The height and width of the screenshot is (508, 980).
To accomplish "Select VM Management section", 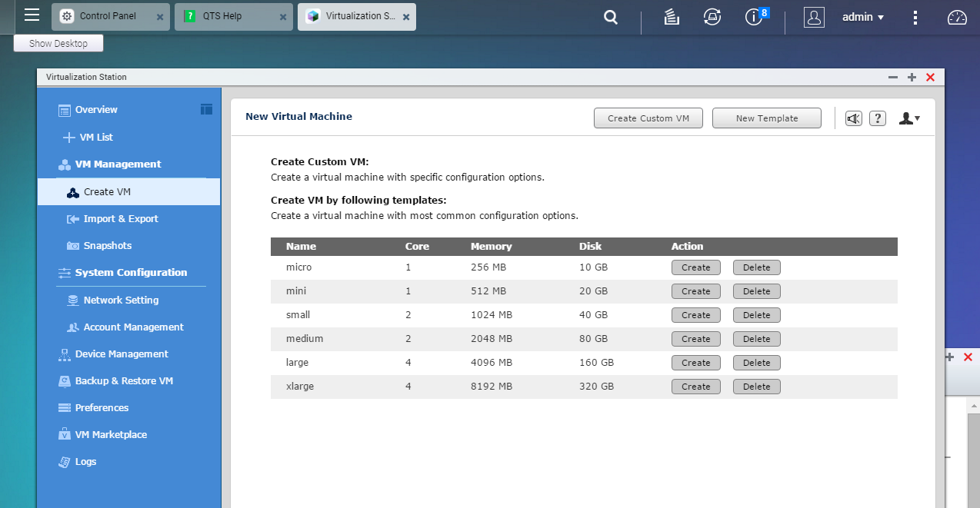I will [x=118, y=164].
